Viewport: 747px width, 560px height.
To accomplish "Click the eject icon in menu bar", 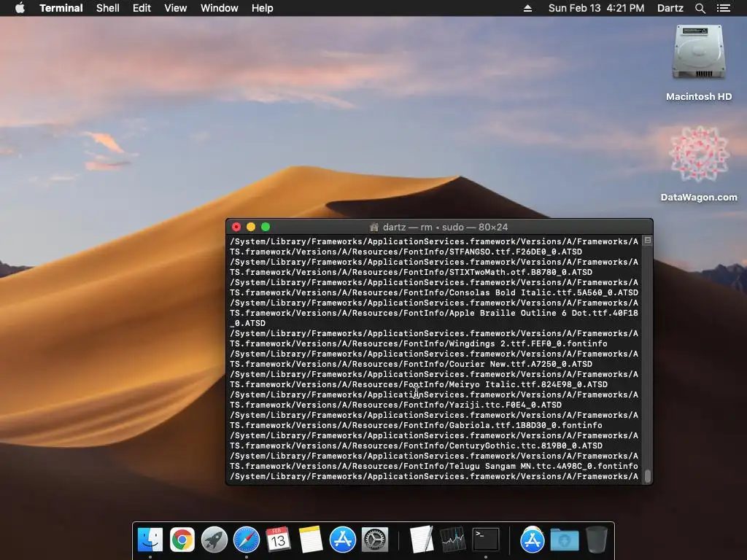I will click(527, 8).
